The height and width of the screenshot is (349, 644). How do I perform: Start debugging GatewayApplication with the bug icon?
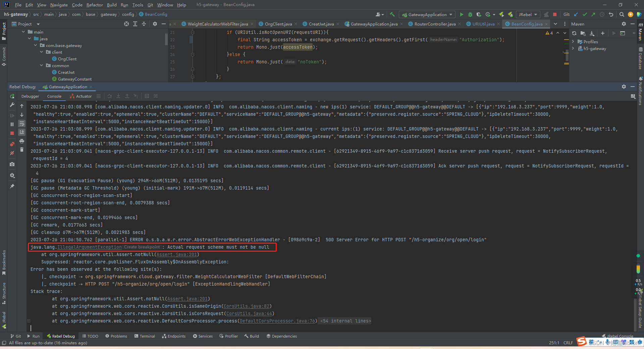click(470, 14)
